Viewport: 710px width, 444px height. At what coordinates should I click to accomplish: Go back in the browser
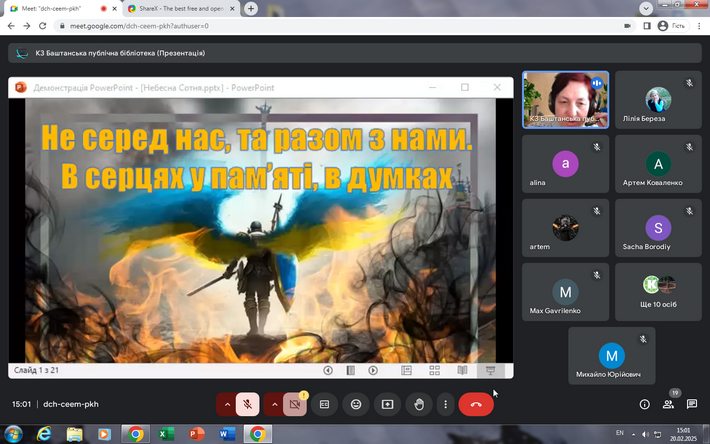tap(11, 26)
